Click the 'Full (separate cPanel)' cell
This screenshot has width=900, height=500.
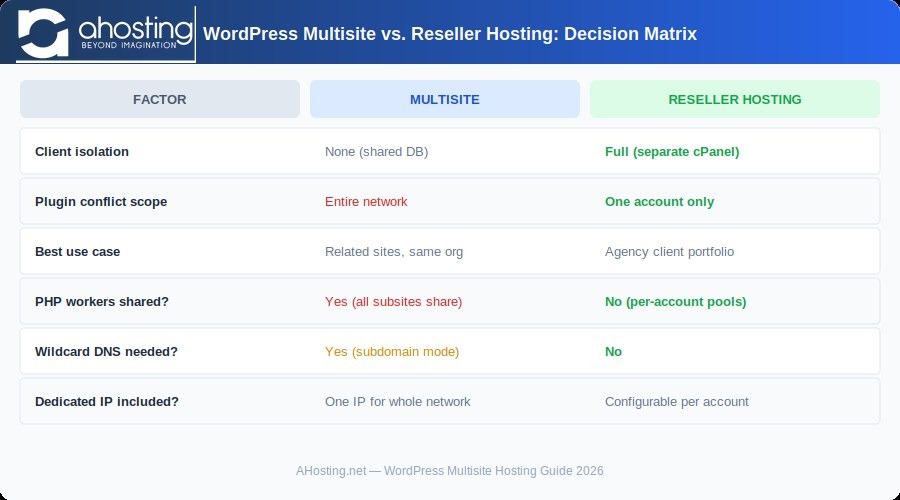[672, 152]
